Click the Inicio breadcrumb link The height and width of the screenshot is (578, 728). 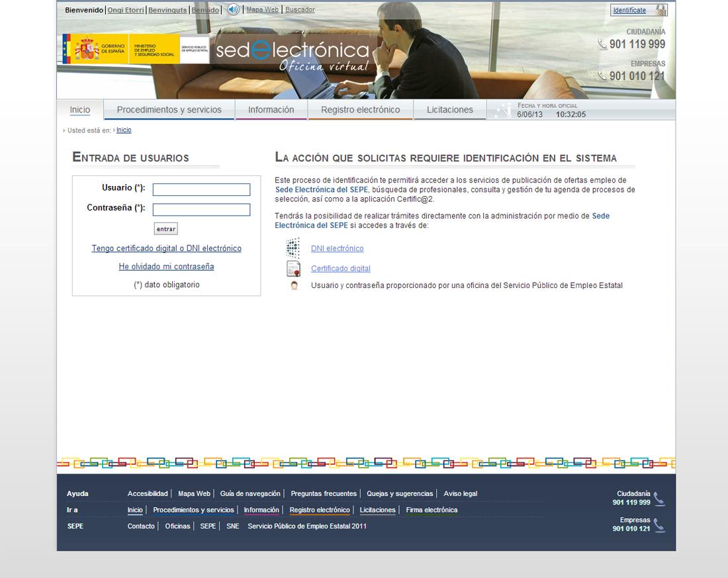[124, 130]
